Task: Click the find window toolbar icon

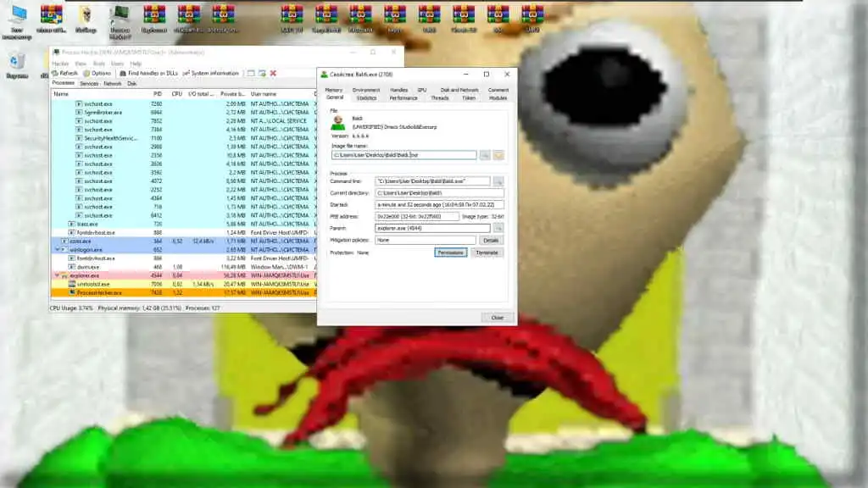Action: pyautogui.click(x=251, y=73)
